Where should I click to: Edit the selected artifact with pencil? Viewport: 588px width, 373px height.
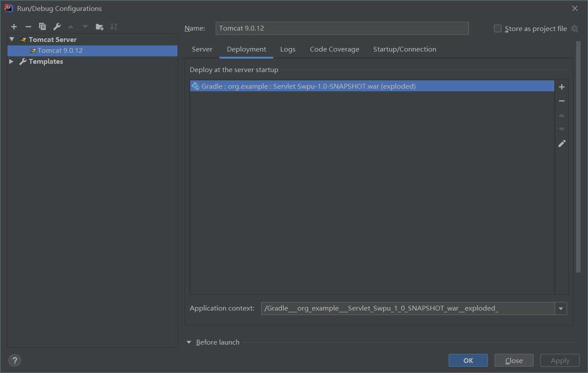click(x=562, y=143)
